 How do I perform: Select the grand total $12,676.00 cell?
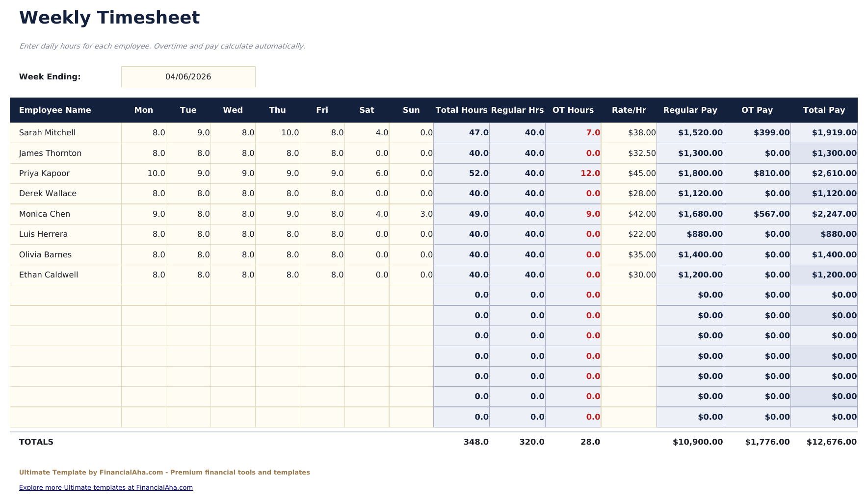click(x=824, y=442)
